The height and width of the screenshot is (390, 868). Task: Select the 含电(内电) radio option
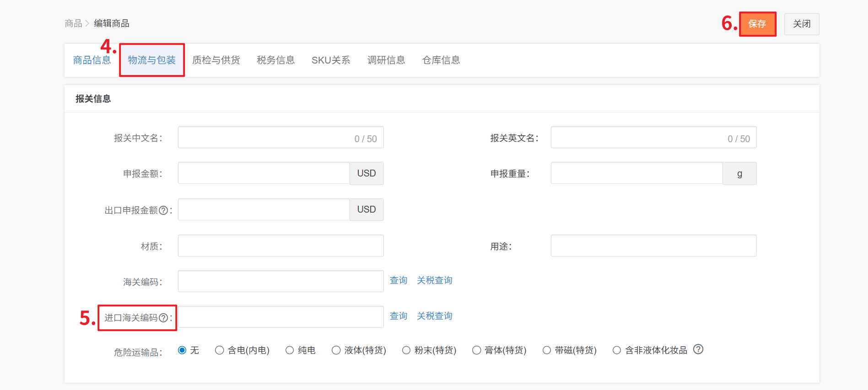pos(220,350)
